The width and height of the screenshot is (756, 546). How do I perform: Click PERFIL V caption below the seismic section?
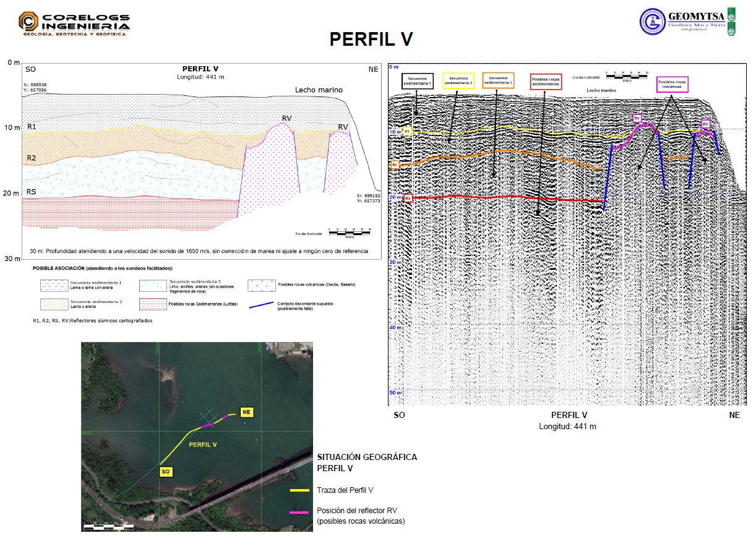(569, 416)
